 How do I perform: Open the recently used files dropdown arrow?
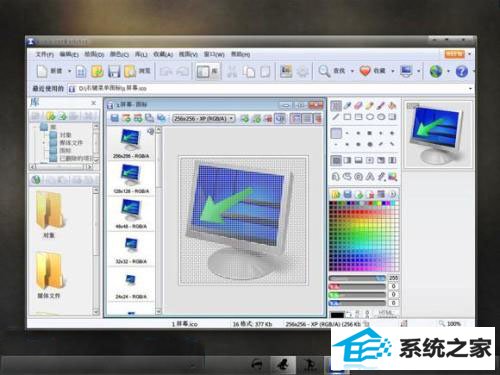[x=470, y=89]
